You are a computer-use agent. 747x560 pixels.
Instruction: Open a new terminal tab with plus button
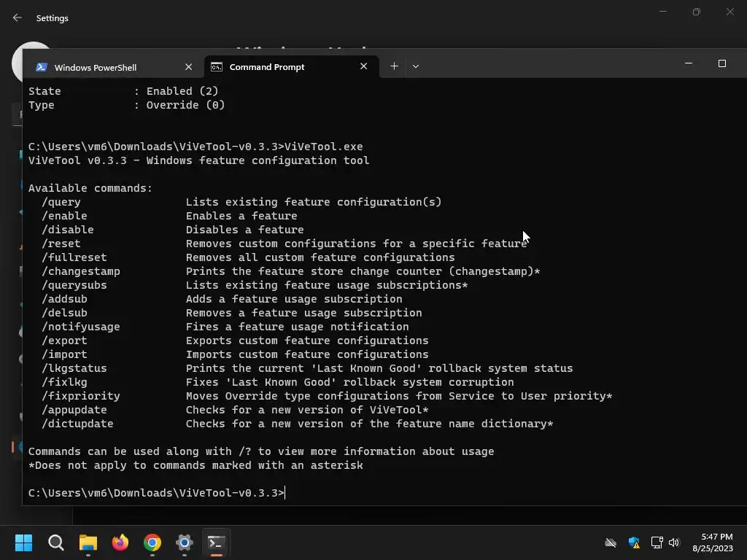(394, 66)
